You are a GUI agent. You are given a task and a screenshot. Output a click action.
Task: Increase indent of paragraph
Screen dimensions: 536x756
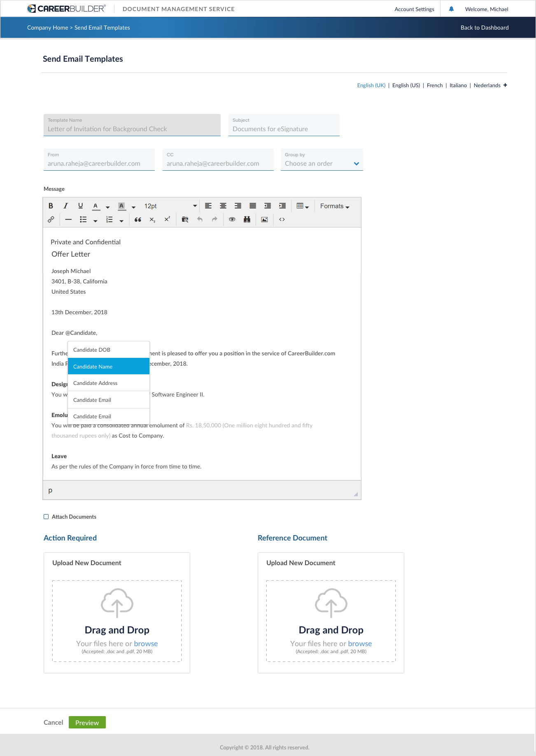coord(282,206)
